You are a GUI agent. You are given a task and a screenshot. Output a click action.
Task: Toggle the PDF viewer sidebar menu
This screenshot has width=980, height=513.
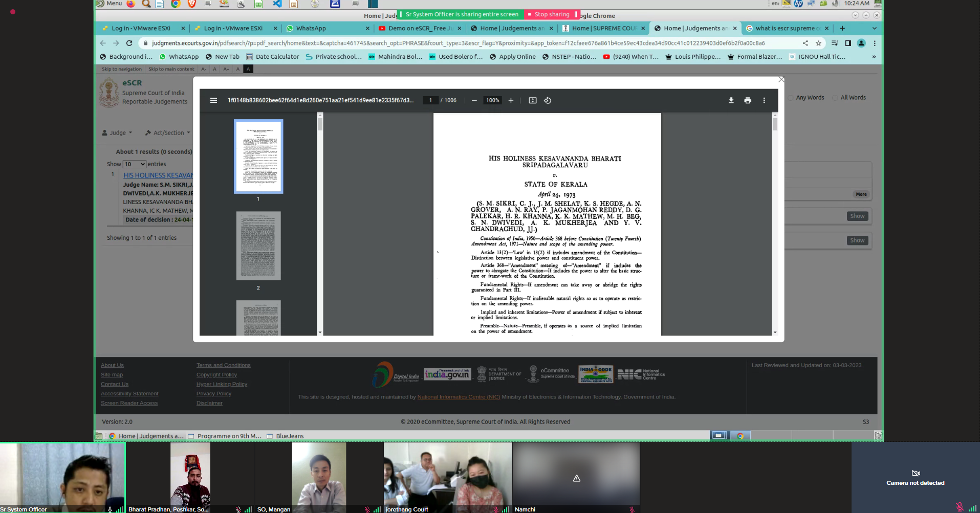pyautogui.click(x=213, y=100)
